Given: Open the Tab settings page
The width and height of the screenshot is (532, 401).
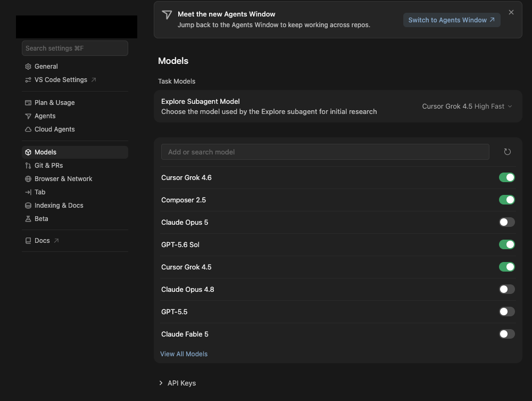Looking at the screenshot, I should point(75,192).
